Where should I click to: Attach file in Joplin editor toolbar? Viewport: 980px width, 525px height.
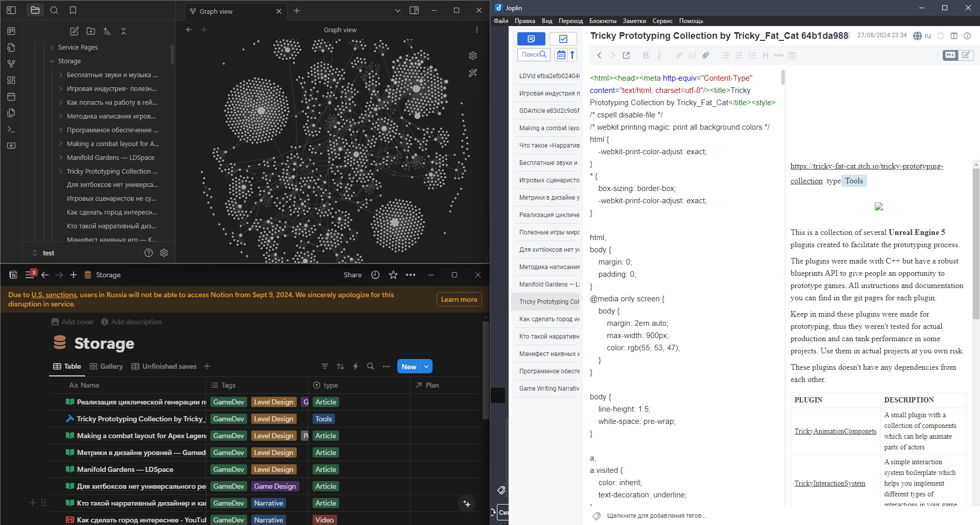[706, 55]
